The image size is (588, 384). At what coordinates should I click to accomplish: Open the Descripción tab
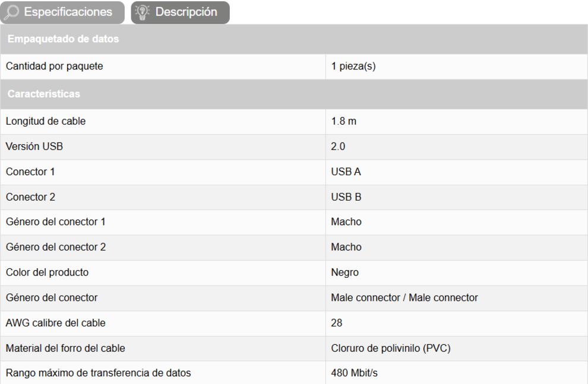(x=186, y=12)
